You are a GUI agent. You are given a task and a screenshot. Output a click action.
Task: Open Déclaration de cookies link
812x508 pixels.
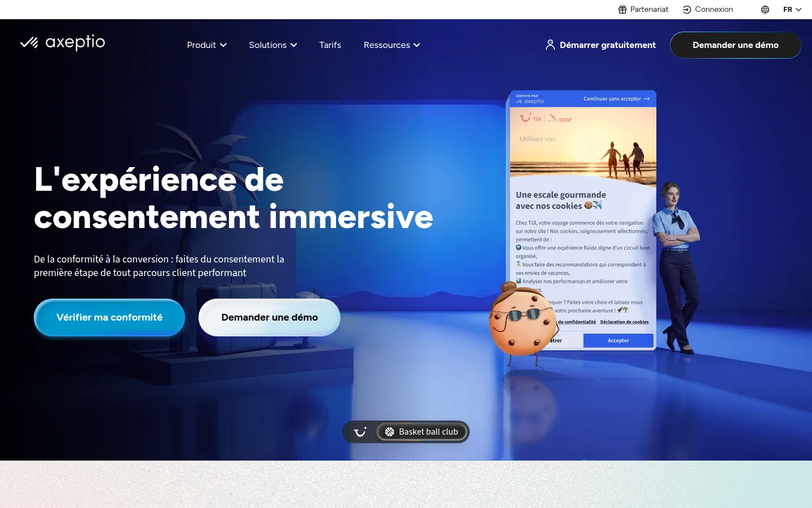(x=624, y=322)
